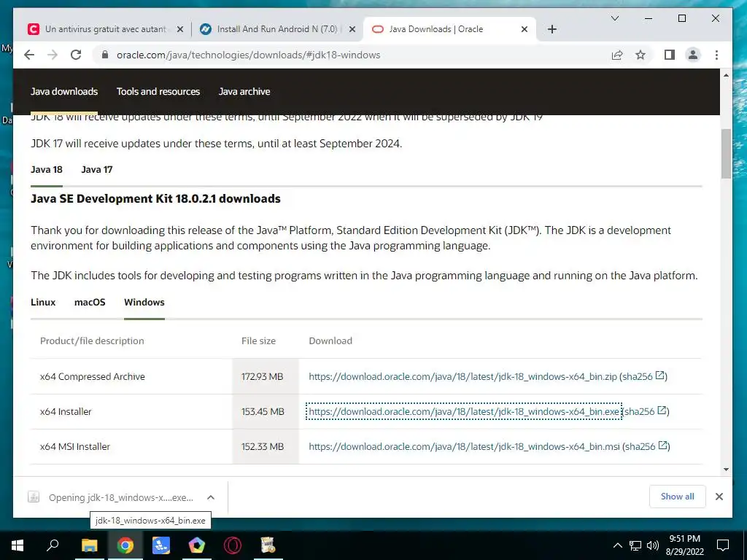Image resolution: width=747 pixels, height=560 pixels.
Task: Click 'File size' column header
Action: (x=258, y=341)
